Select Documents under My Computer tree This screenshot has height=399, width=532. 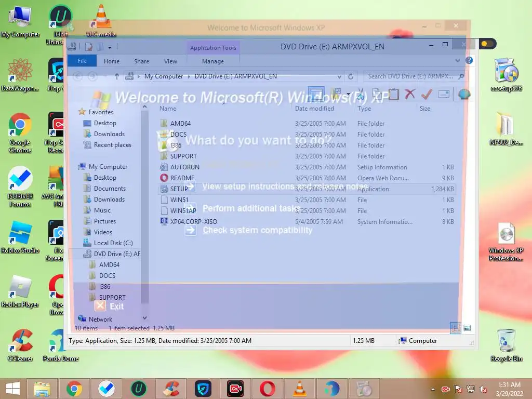coord(109,189)
